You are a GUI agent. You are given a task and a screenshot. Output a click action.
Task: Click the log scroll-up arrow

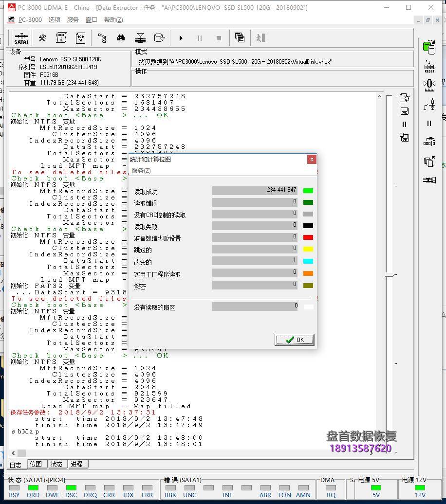379,97
